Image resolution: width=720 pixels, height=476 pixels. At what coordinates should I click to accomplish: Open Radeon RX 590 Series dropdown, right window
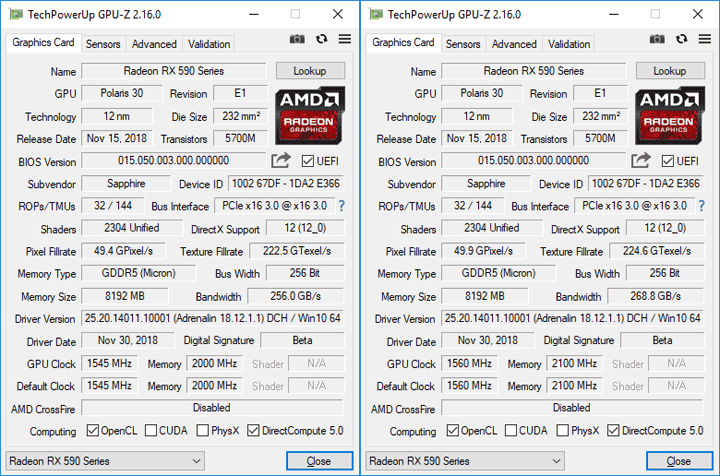tap(465, 461)
